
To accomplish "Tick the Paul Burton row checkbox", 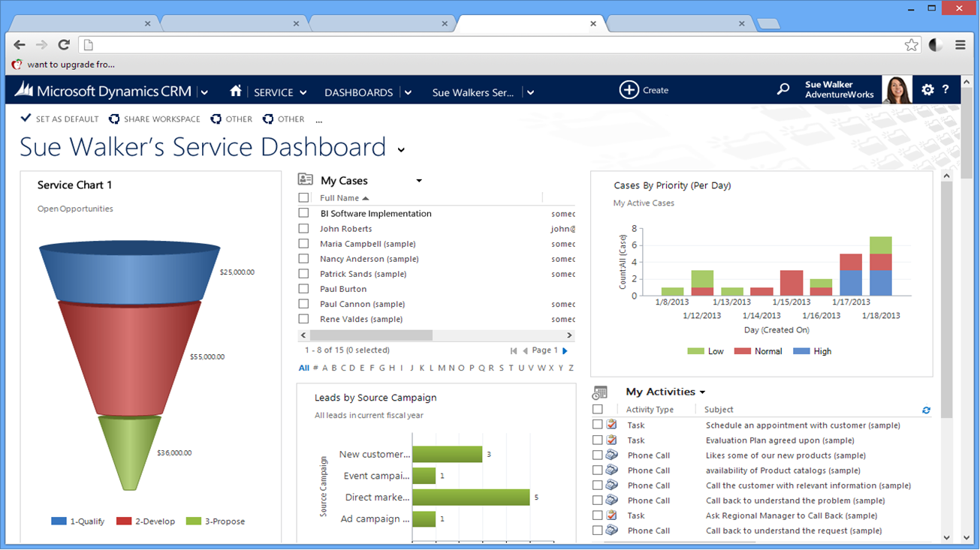I will coord(303,289).
